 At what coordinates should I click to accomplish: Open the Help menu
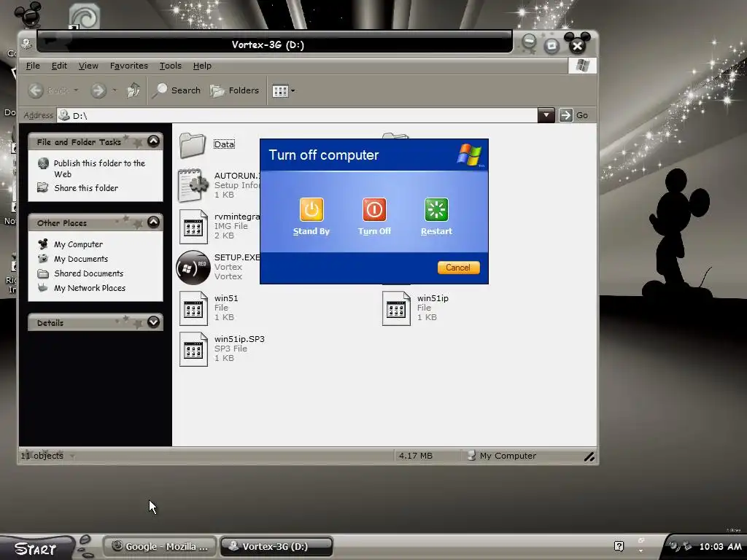click(202, 66)
